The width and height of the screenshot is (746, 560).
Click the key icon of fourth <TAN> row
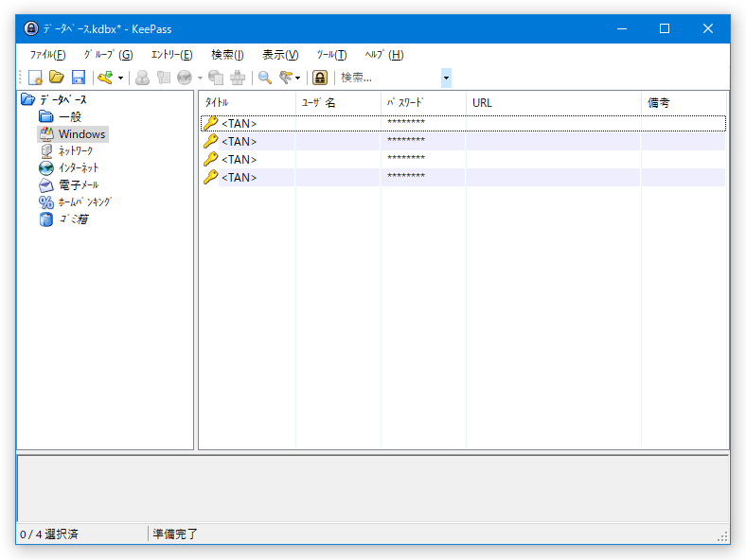click(210, 177)
